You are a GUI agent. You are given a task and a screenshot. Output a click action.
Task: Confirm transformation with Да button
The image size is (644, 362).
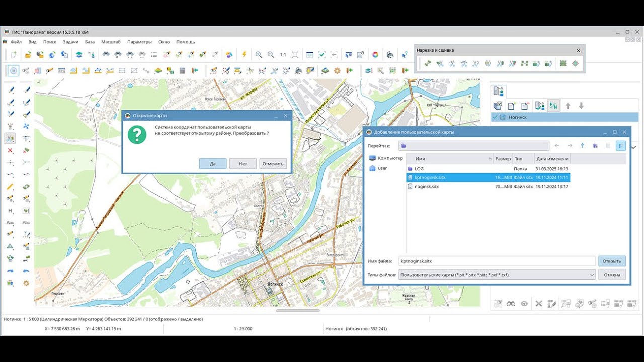coord(213,164)
